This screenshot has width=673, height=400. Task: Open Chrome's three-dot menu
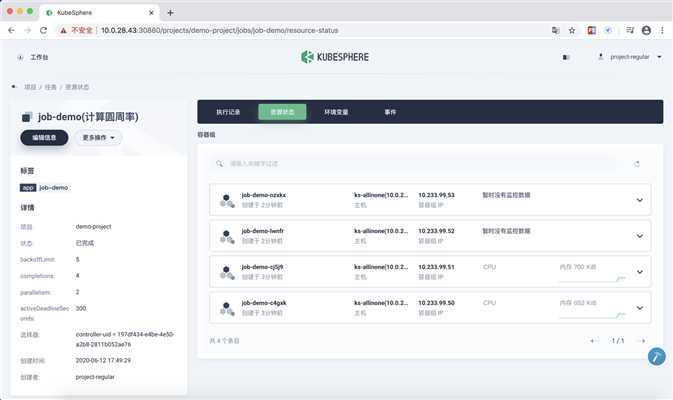click(662, 30)
